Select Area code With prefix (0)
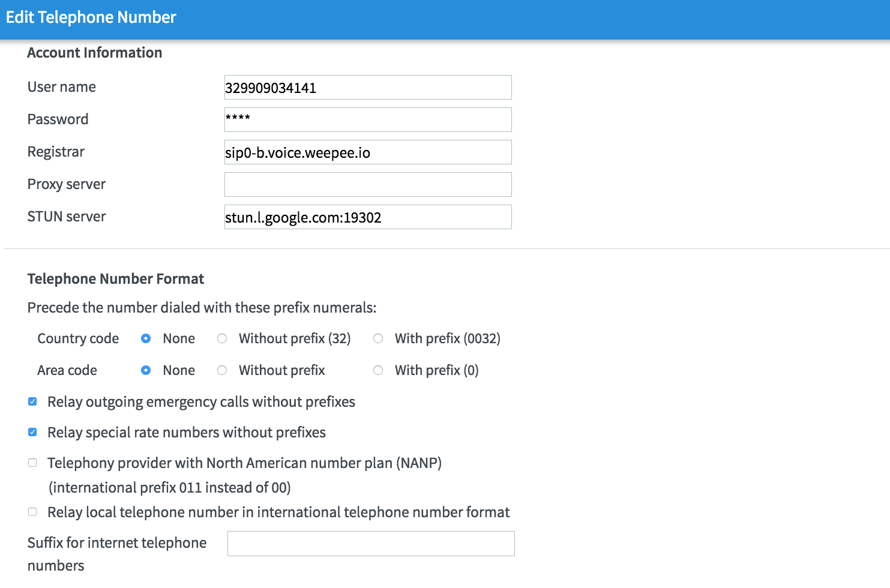The width and height of the screenshot is (890, 588). point(378,370)
